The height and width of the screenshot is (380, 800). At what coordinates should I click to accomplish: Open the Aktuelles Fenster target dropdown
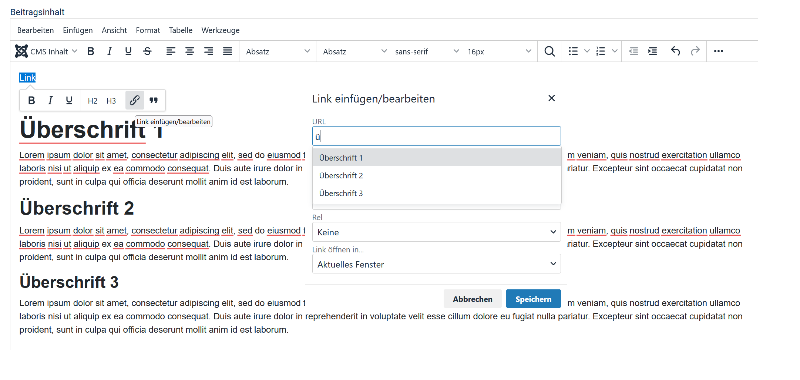[436, 264]
